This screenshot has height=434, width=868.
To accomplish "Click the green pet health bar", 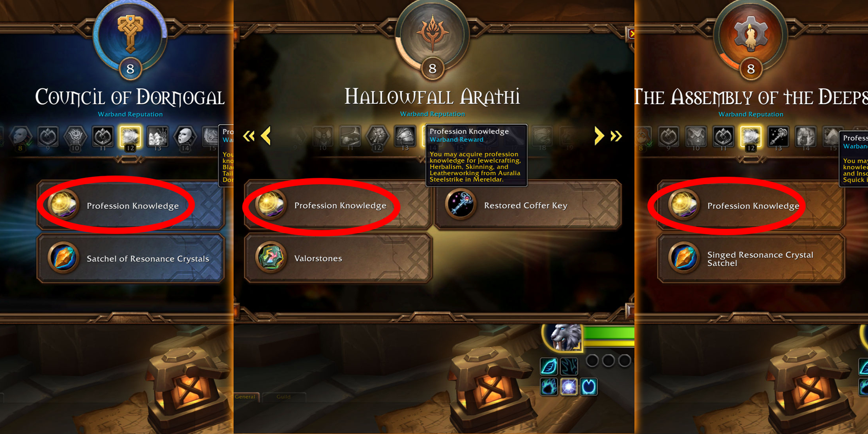I will [609, 333].
